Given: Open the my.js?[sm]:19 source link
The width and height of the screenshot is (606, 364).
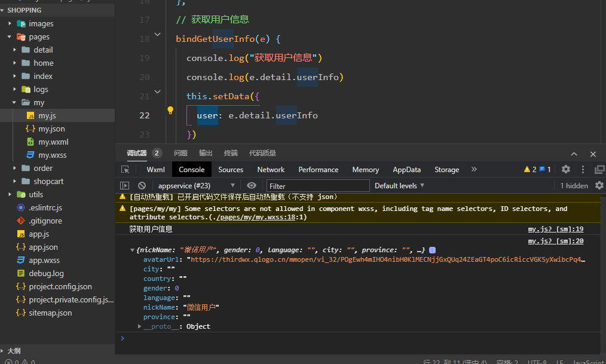Looking at the screenshot, I should coord(556,229).
